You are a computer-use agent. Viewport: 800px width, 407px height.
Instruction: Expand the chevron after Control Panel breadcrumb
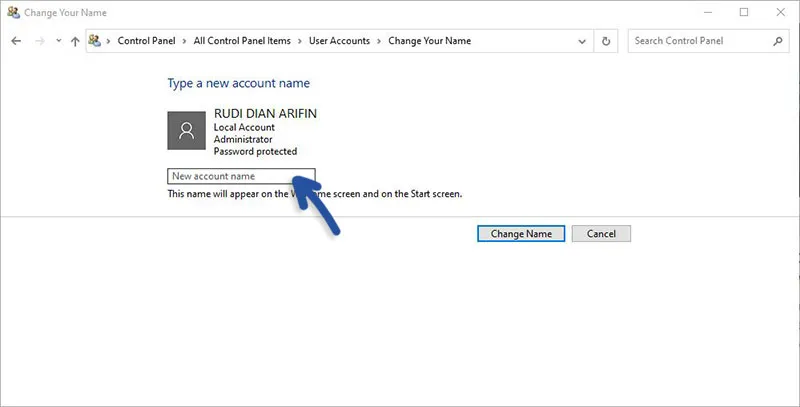(185, 41)
